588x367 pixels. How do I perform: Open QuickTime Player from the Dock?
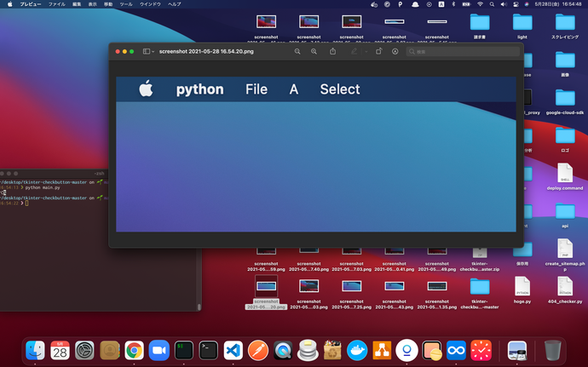click(x=283, y=351)
